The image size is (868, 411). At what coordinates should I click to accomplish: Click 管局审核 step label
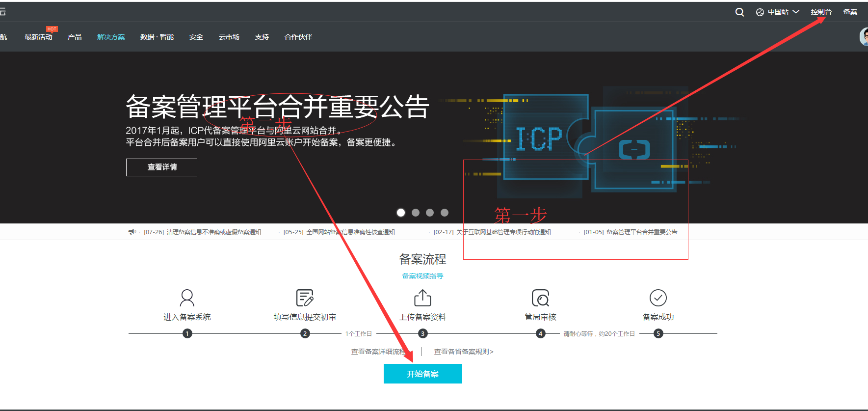pyautogui.click(x=540, y=317)
